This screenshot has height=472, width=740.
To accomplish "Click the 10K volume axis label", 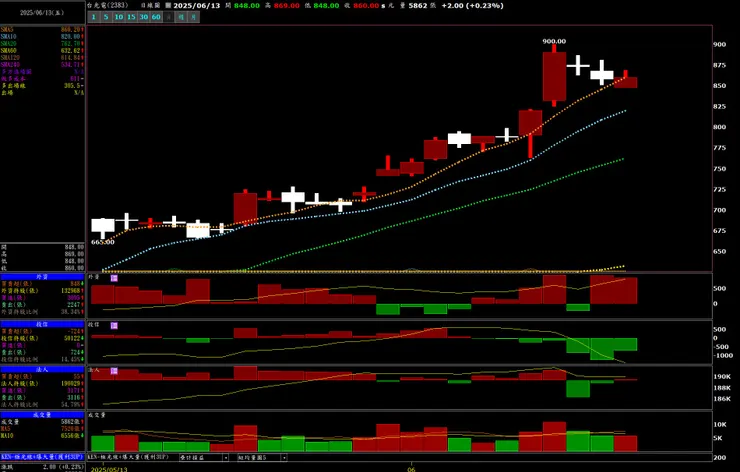I will (720, 424).
